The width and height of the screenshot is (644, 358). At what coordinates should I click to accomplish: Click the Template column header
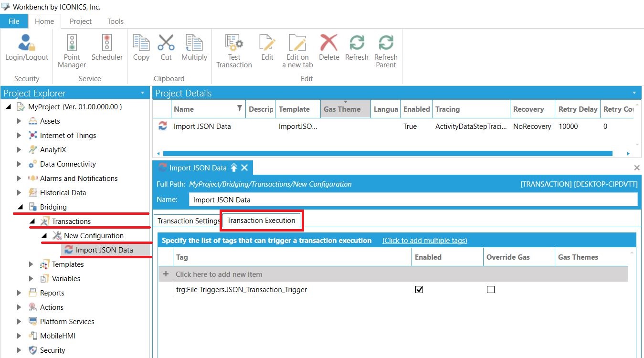pyautogui.click(x=298, y=109)
